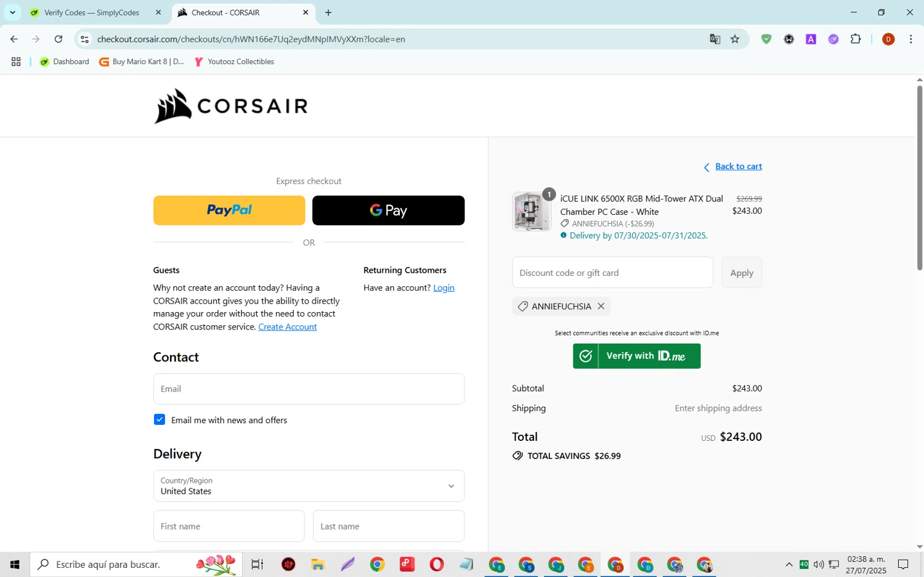The height and width of the screenshot is (577, 924).
Task: Open a new browser tab
Action: coord(328,12)
